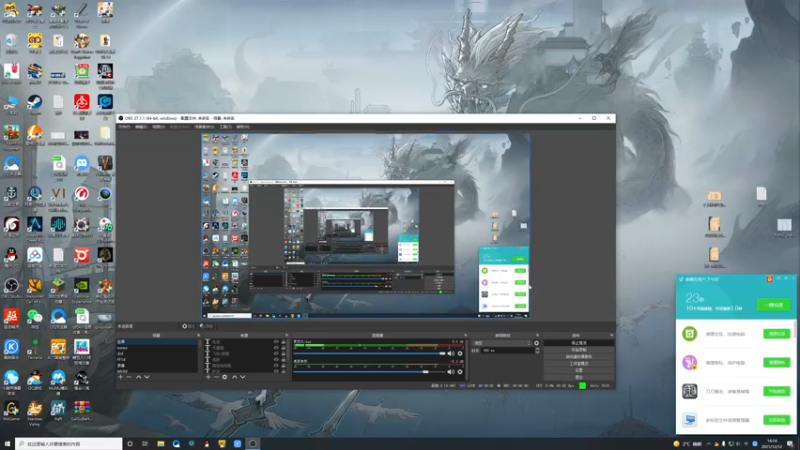
Task: Open the Raft desktop shortcut
Action: pyautogui.click(x=58, y=411)
